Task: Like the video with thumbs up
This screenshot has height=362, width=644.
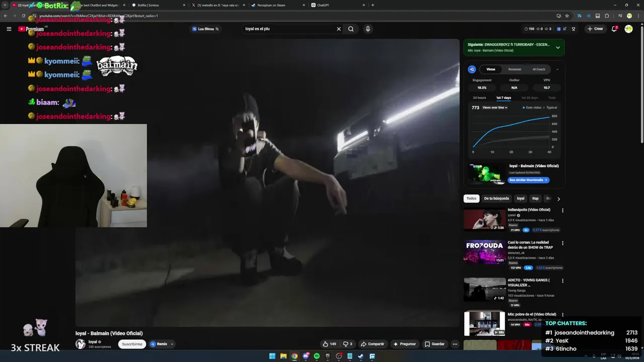Action: [330, 344]
